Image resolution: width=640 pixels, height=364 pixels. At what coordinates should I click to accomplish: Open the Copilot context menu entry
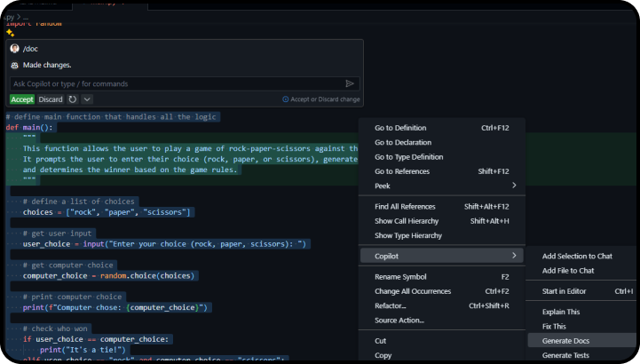tap(442, 256)
